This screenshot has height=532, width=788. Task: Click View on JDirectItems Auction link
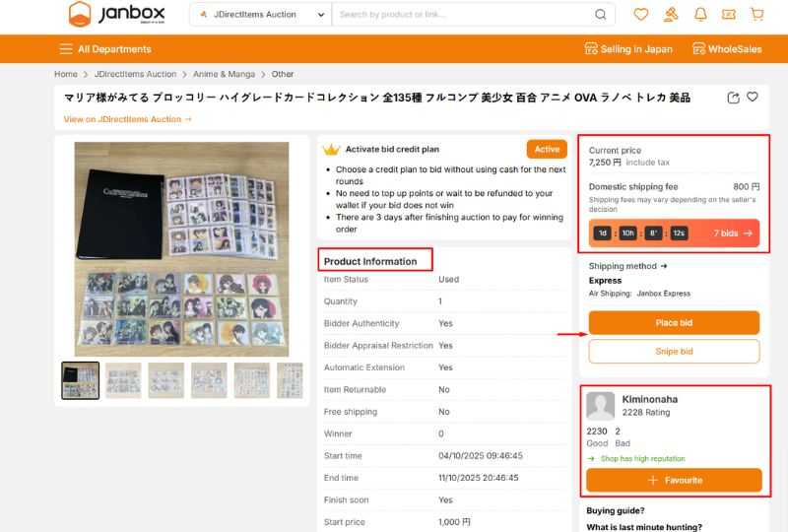pos(128,119)
